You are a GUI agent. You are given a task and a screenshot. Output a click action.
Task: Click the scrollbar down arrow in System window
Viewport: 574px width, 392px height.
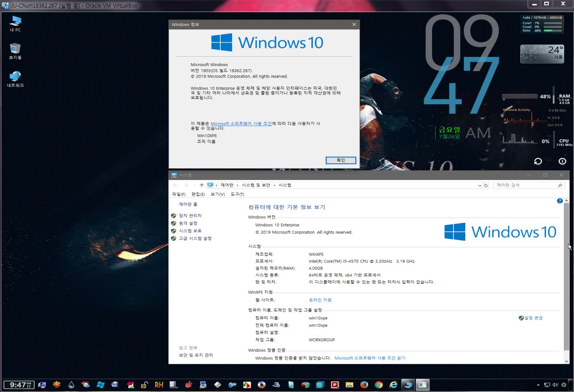(566, 361)
